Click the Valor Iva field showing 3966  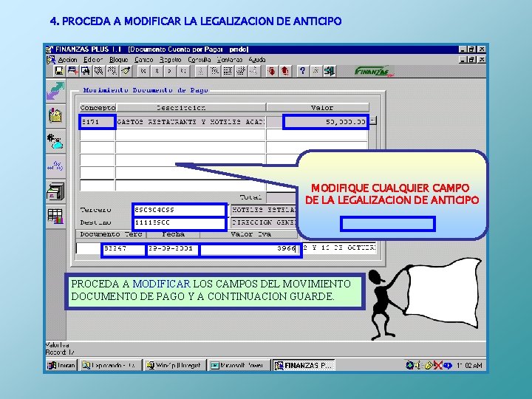click(x=250, y=249)
